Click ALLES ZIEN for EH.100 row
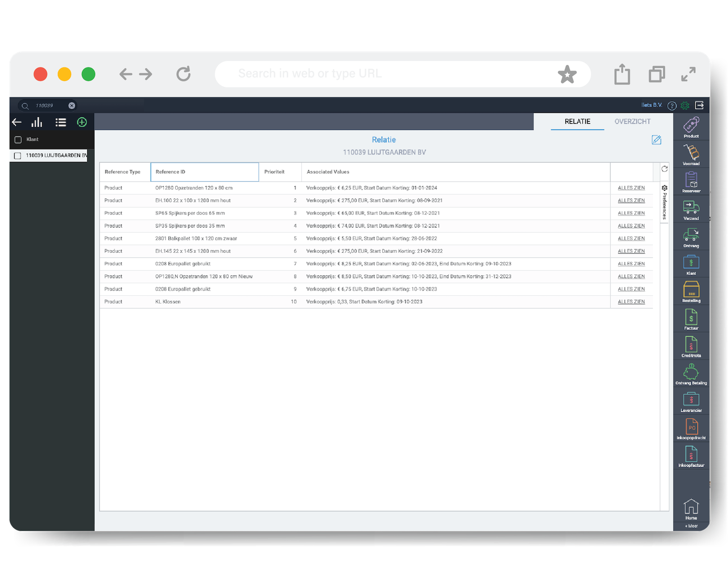 coord(631,201)
